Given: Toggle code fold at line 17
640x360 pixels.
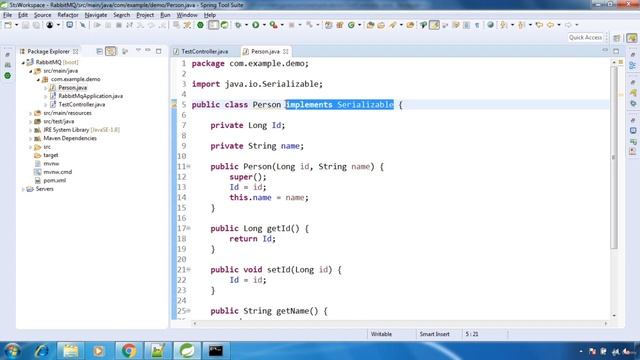Looking at the screenshot, I should point(189,228).
